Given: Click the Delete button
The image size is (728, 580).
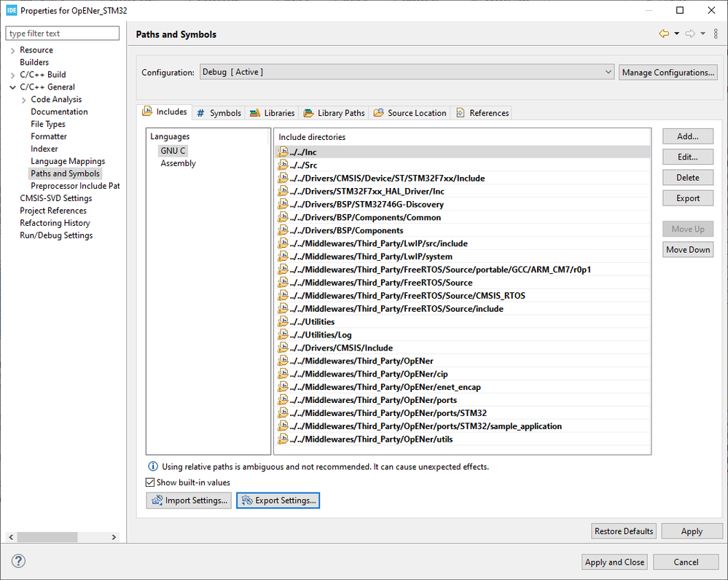Looking at the screenshot, I should (x=688, y=177).
